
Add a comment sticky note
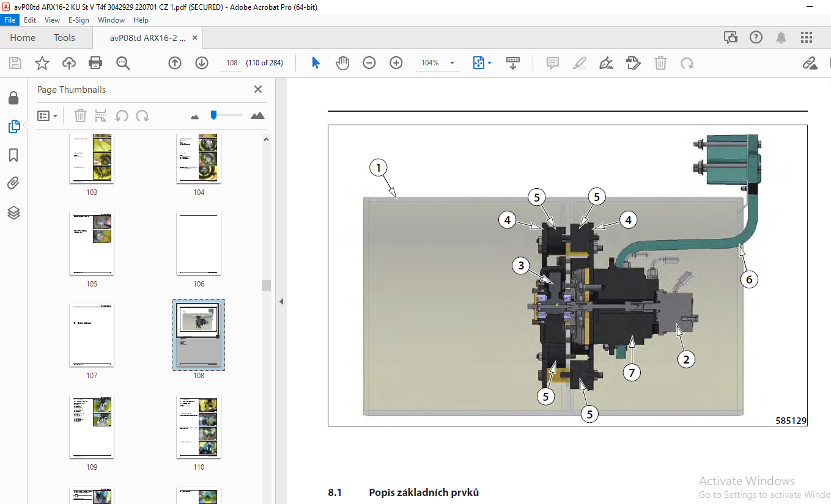coord(553,63)
